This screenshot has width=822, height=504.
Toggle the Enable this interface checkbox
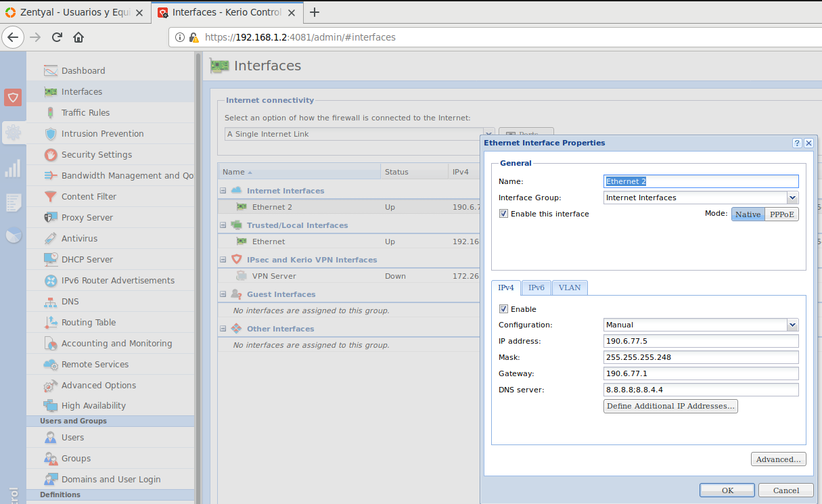coord(503,214)
